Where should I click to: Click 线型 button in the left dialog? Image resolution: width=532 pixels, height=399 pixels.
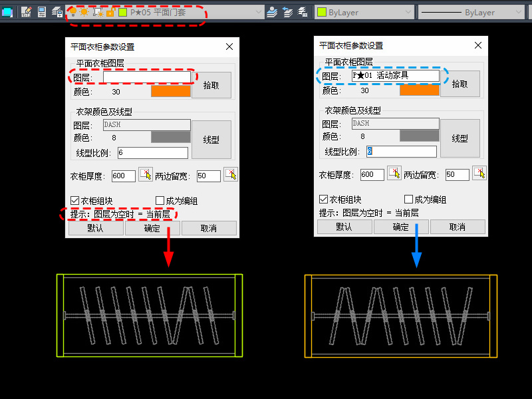211,140
